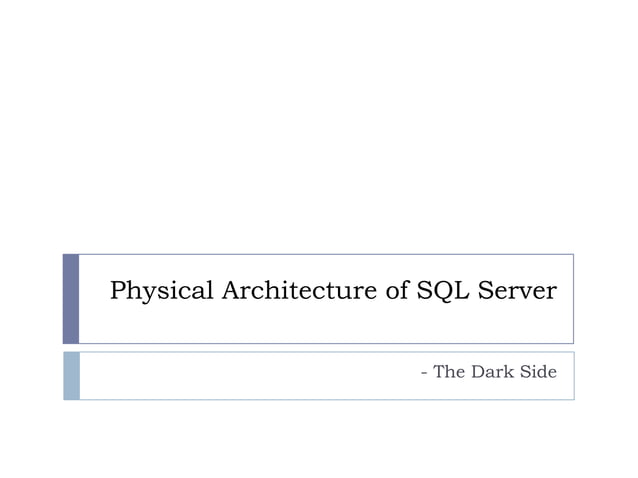
Task: Click the right border of the title box
Action: click(x=573, y=298)
